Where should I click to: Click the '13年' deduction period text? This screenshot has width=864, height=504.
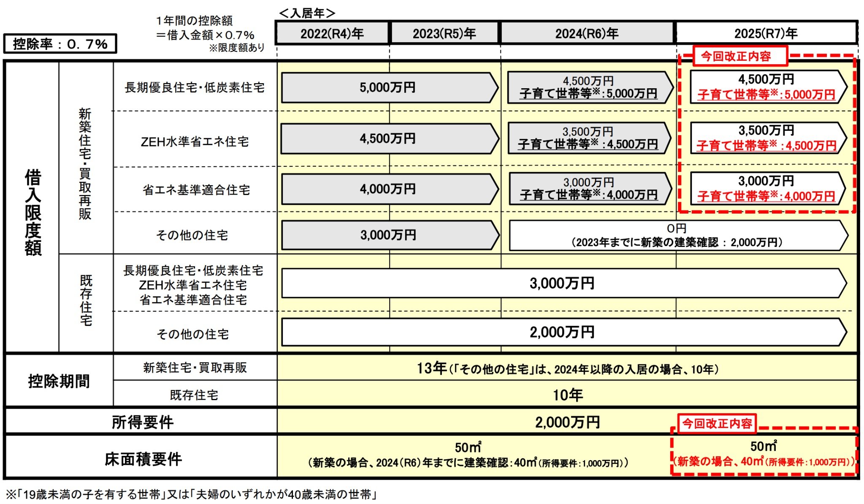[431, 369]
